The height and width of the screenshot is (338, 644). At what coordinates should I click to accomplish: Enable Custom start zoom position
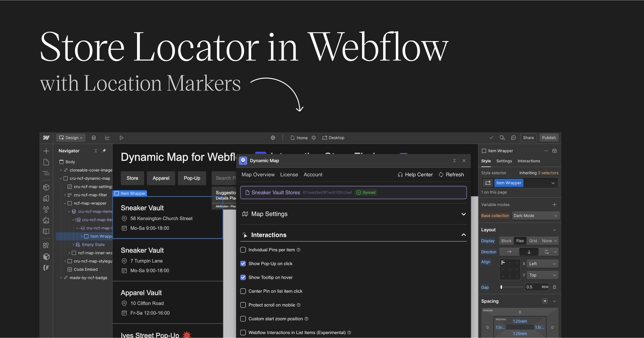click(243, 319)
